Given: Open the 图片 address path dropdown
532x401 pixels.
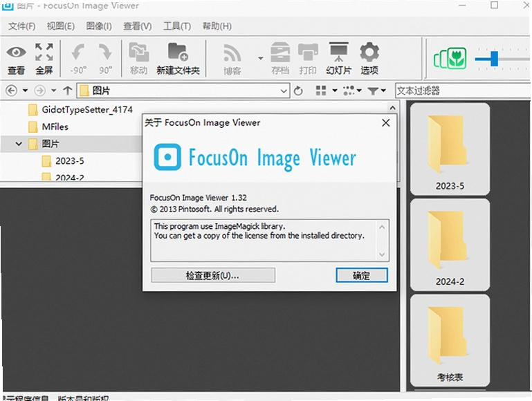Looking at the screenshot, I should click(x=284, y=91).
